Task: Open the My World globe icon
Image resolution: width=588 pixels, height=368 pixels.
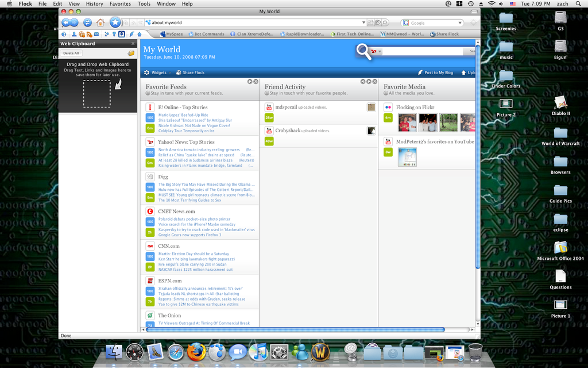Action: coord(64,34)
